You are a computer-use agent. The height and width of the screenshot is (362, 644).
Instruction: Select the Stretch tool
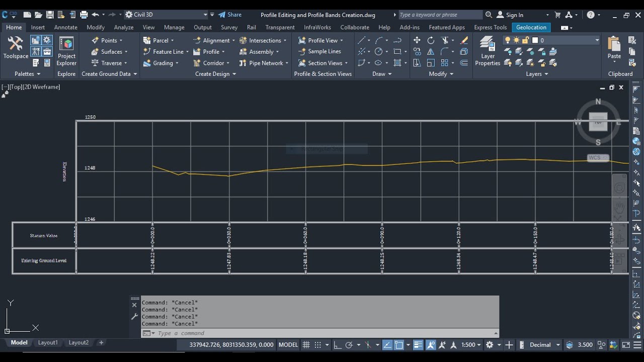tap(417, 63)
